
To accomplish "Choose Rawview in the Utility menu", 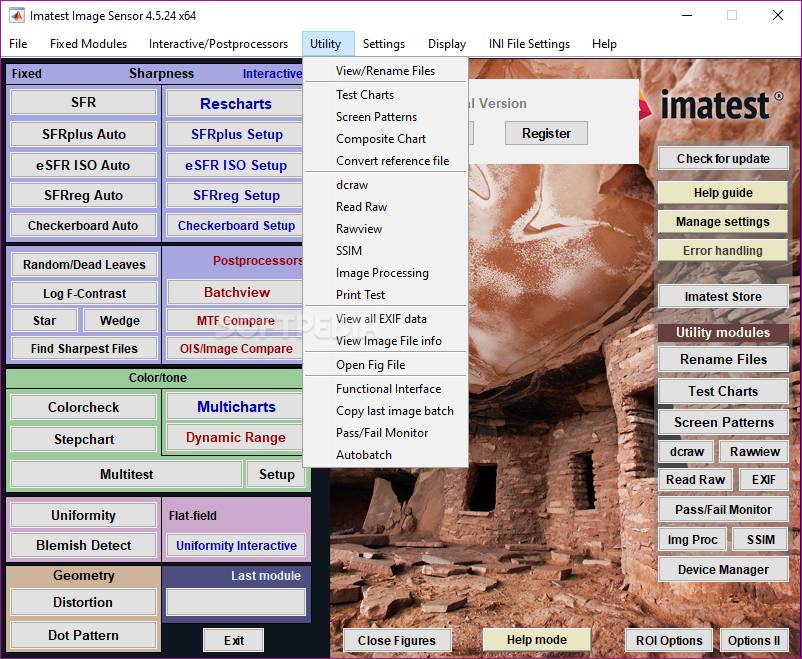I will click(x=386, y=229).
